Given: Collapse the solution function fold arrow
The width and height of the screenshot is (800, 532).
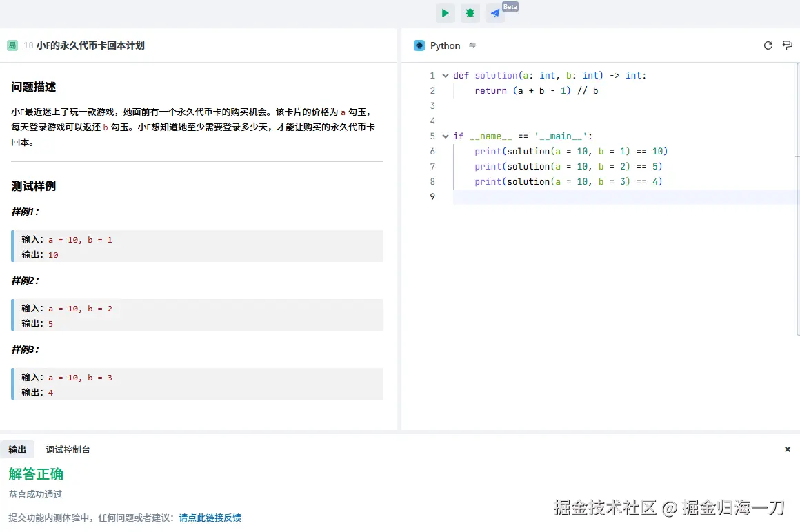Looking at the screenshot, I should pyautogui.click(x=445, y=75).
